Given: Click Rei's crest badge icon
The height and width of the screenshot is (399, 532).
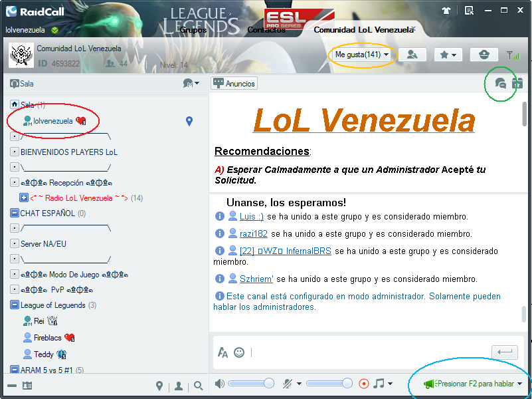Looking at the screenshot, I should 52,321.
